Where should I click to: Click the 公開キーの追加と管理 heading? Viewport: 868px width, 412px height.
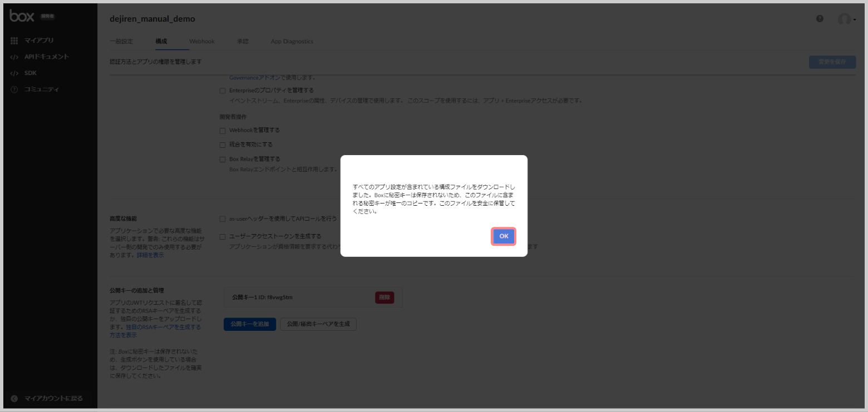pyautogui.click(x=137, y=291)
